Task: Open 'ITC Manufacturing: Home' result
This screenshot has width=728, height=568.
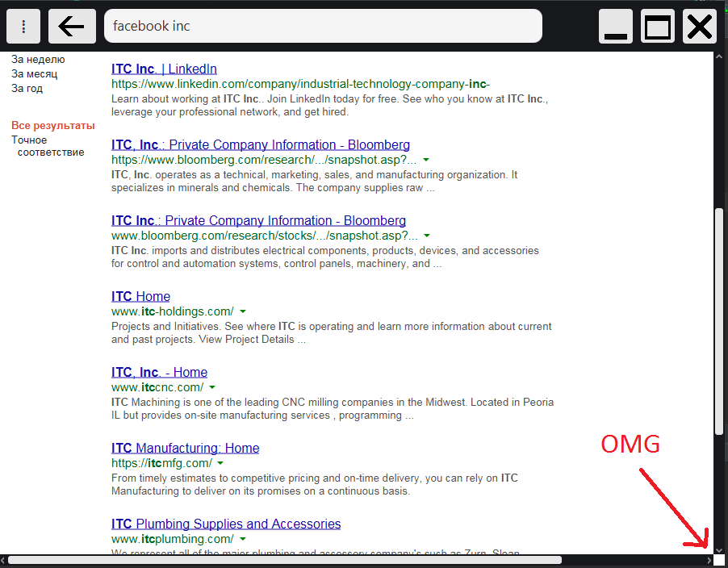Action: (x=186, y=449)
